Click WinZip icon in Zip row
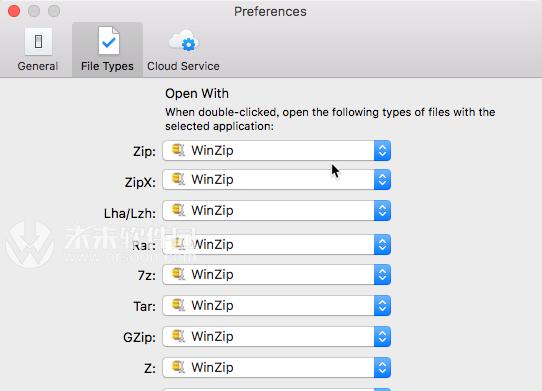542x391 pixels. [179, 150]
